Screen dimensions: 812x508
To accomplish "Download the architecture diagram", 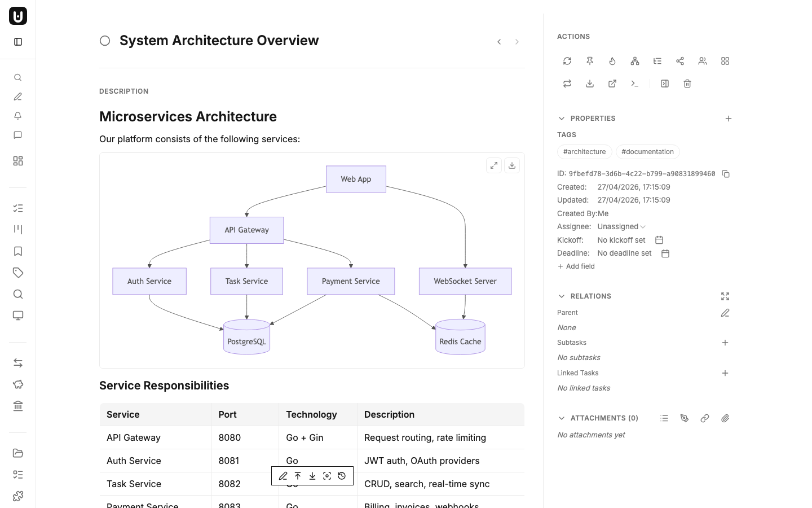I will point(512,165).
